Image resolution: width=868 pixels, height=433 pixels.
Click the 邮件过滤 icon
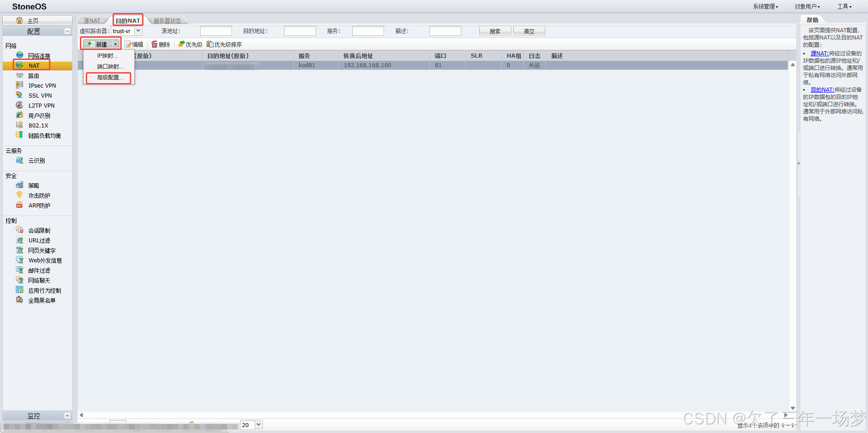tap(20, 270)
